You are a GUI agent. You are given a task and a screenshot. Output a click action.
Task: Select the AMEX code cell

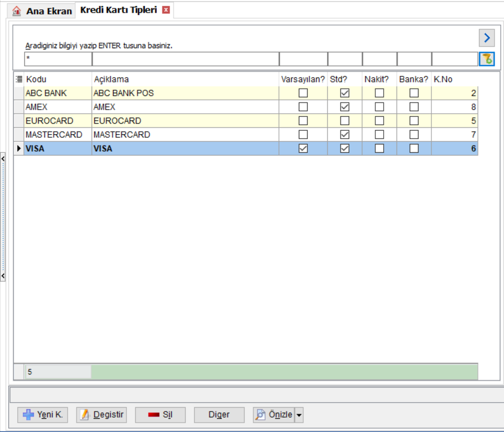point(58,107)
